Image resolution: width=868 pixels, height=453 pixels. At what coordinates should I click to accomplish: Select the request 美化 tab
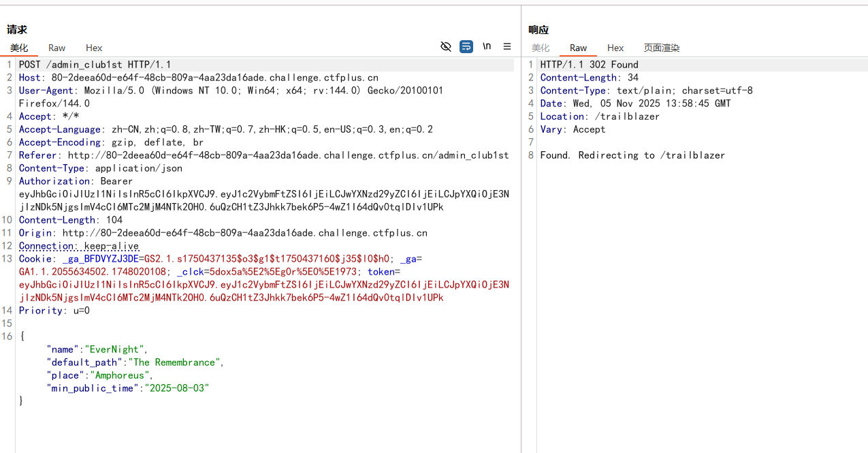[19, 48]
